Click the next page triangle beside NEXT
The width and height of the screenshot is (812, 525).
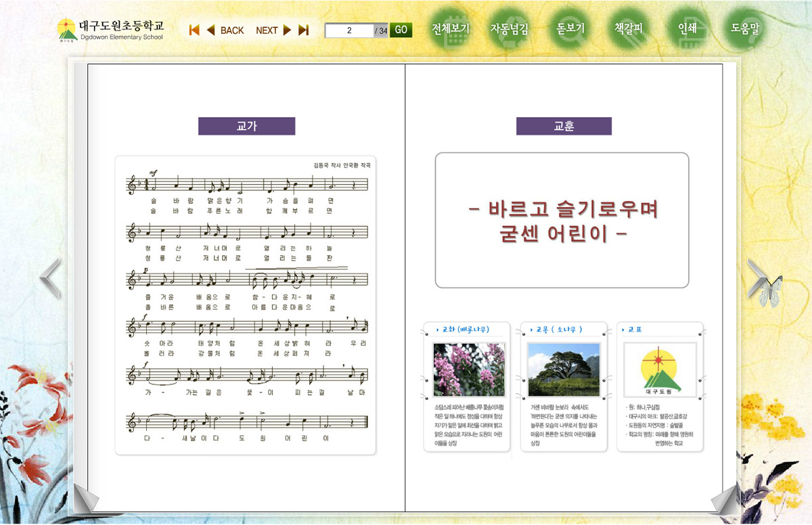288,30
